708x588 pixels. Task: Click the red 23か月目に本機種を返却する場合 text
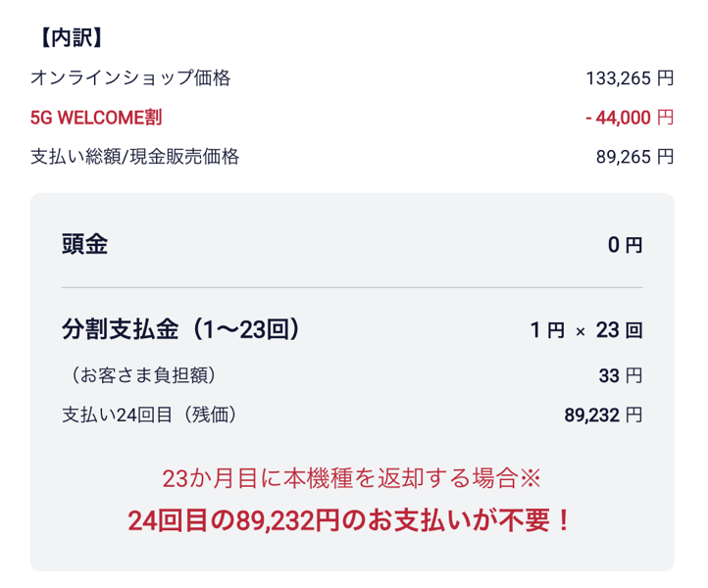(x=339, y=479)
